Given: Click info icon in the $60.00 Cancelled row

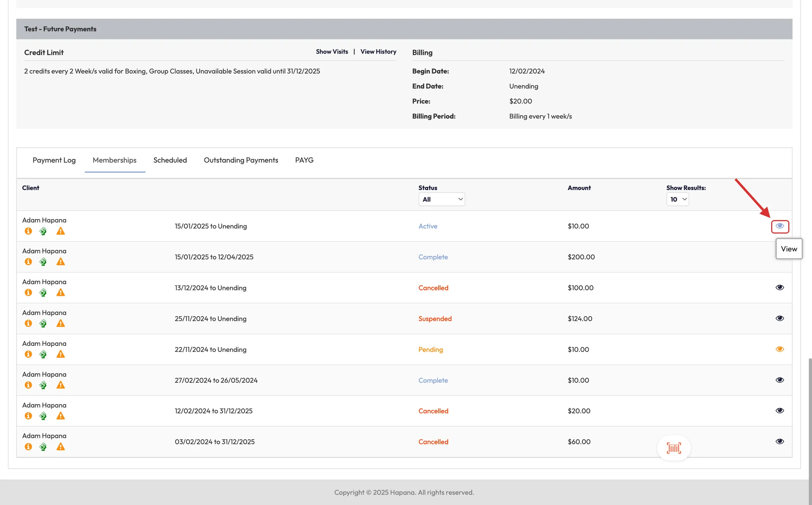Looking at the screenshot, I should click(x=28, y=447).
